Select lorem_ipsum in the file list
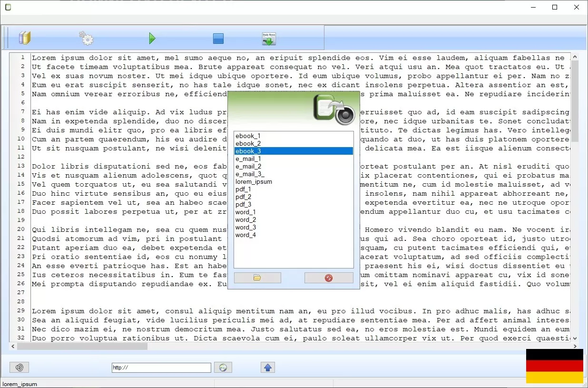This screenshot has width=588, height=388. pos(253,181)
